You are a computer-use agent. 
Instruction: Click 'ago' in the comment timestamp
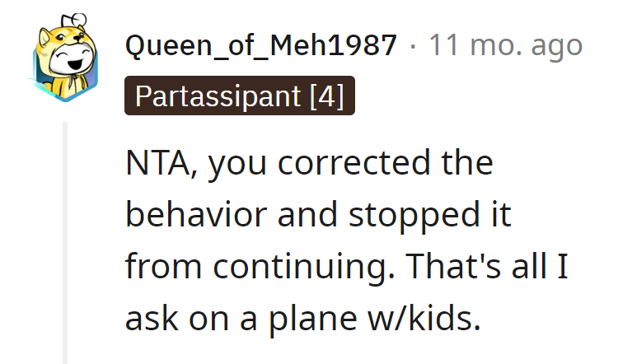(556, 48)
